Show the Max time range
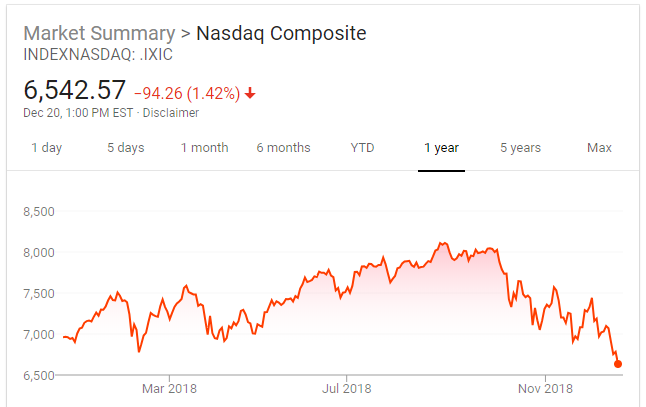Screen dimensions: 646x407 (599, 148)
